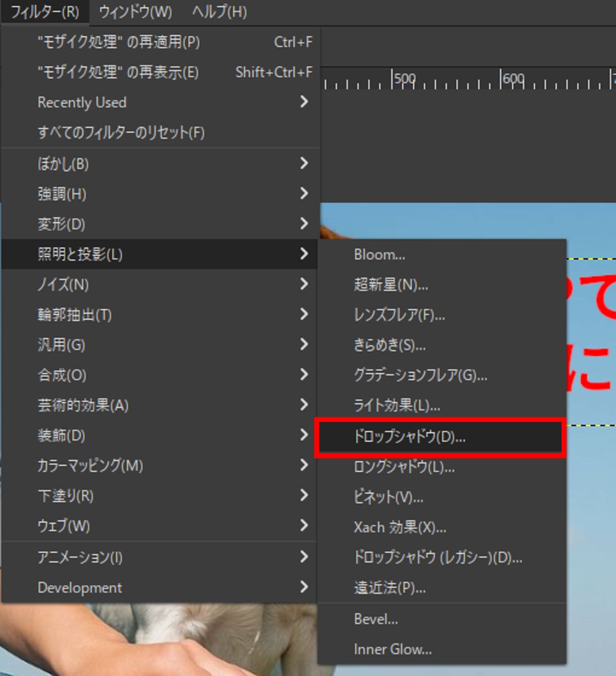Expand the Recently Used submenu
Image resolution: width=616 pixels, height=676 pixels.
pyautogui.click(x=82, y=103)
